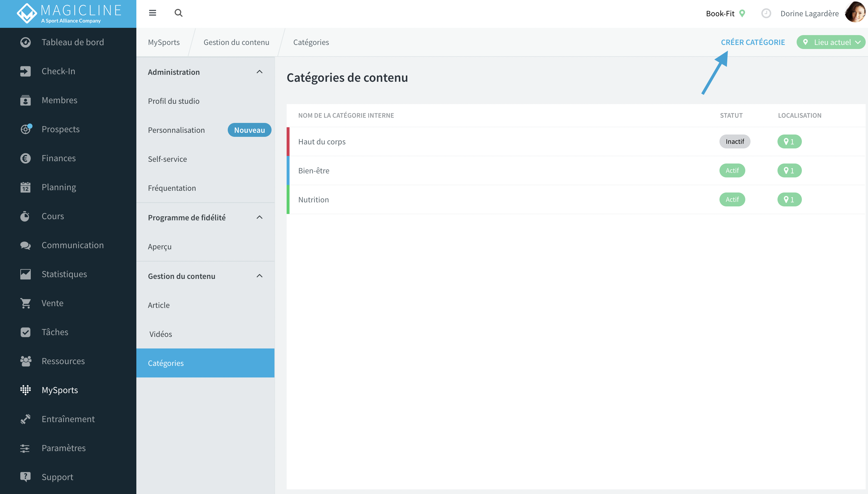Open Finances in the sidebar
The height and width of the screenshot is (494, 868).
pyautogui.click(x=68, y=158)
